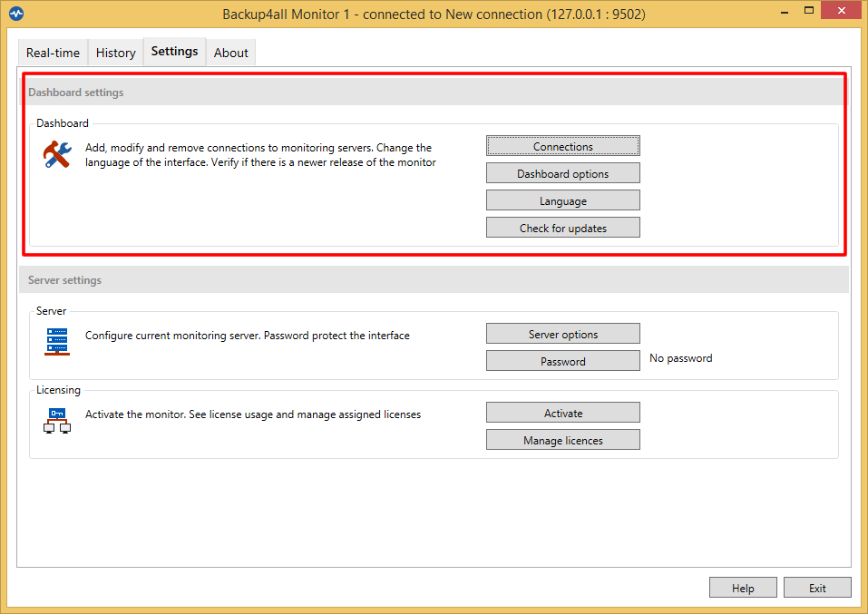Maximize the Backup4all Monitor window
The image size is (868, 614).
click(x=809, y=11)
